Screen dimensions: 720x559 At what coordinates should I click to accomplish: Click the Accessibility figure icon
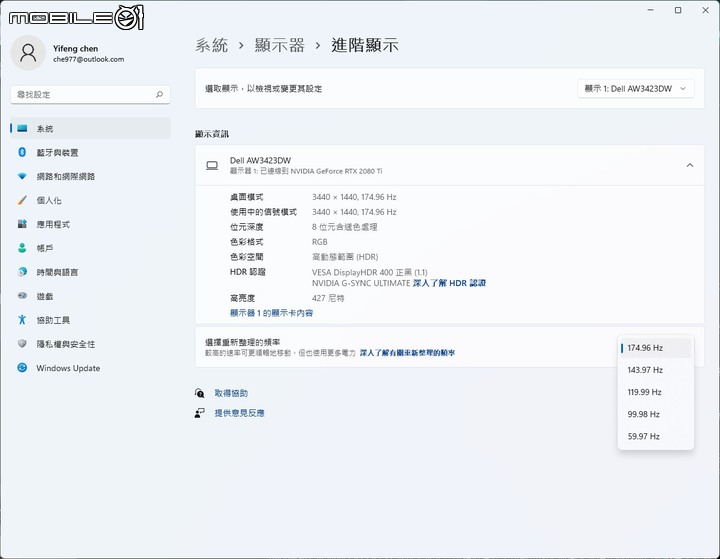click(22, 320)
